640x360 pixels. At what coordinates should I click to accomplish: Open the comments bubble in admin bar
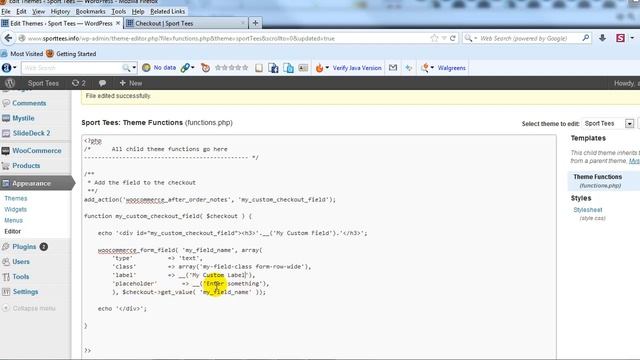coord(102,83)
